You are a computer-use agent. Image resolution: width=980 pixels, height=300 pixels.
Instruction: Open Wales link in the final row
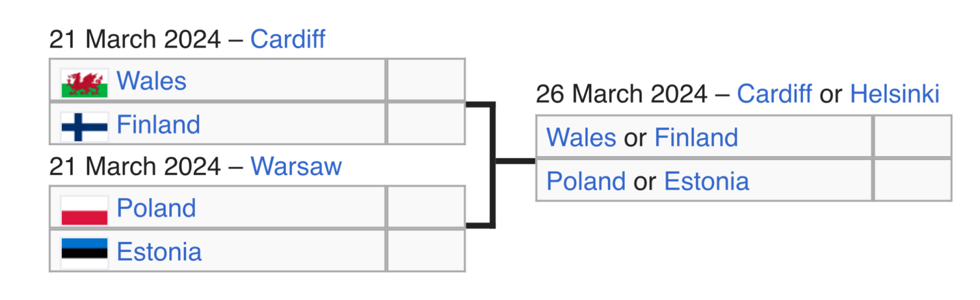click(x=581, y=137)
